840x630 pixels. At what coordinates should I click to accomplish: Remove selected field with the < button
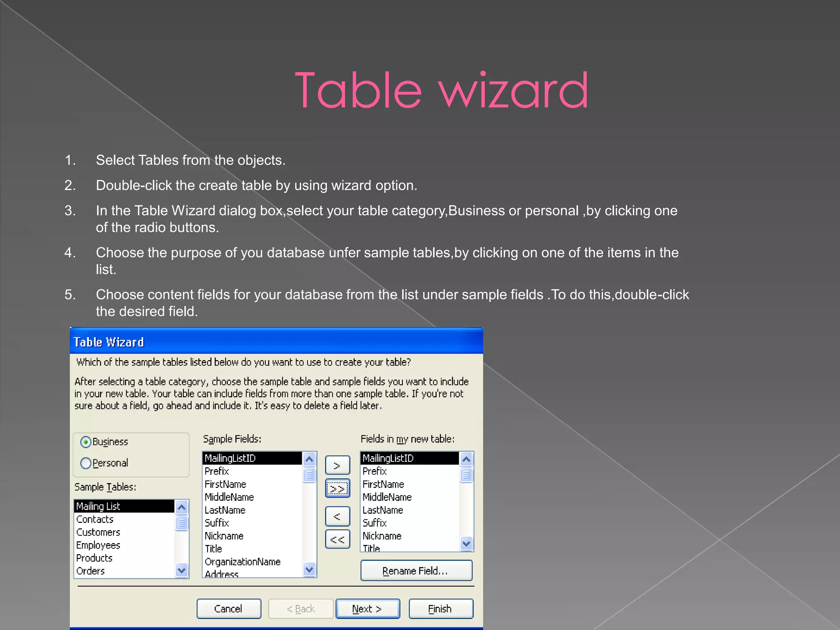(337, 516)
